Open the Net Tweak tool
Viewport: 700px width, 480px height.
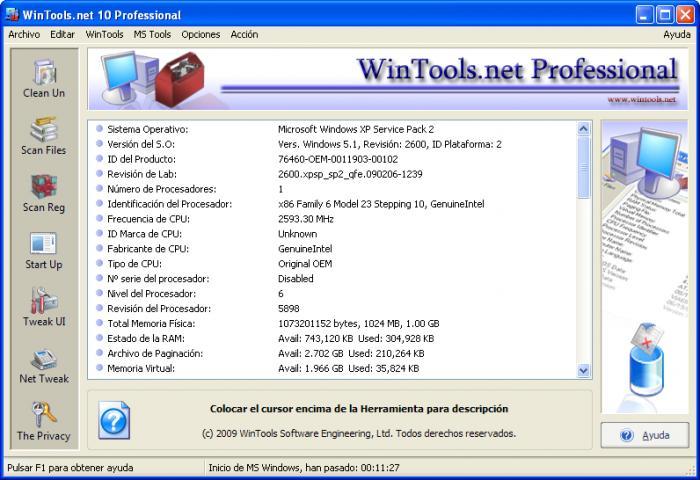pos(44,365)
